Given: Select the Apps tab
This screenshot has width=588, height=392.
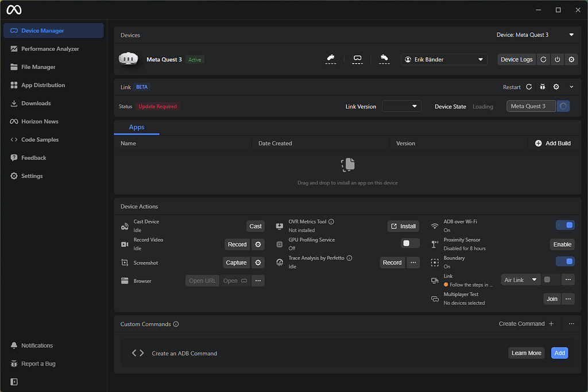Looking at the screenshot, I should (137, 127).
